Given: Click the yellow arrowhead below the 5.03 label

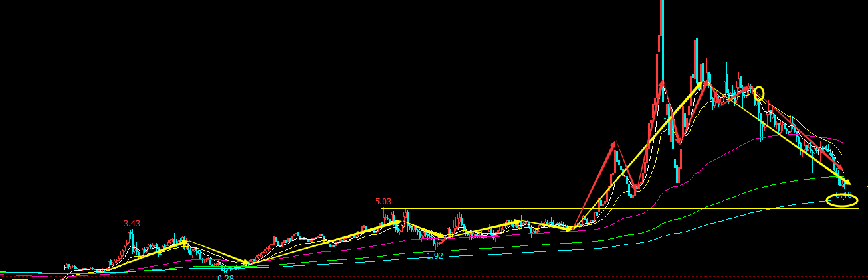Looking at the screenshot, I should (399, 222).
